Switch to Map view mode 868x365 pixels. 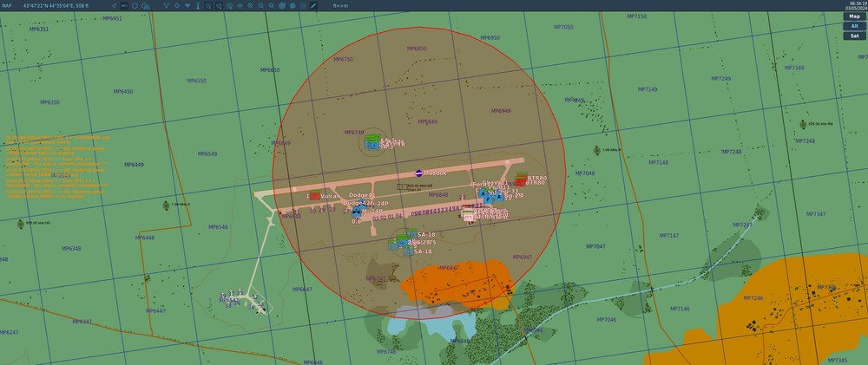(854, 16)
